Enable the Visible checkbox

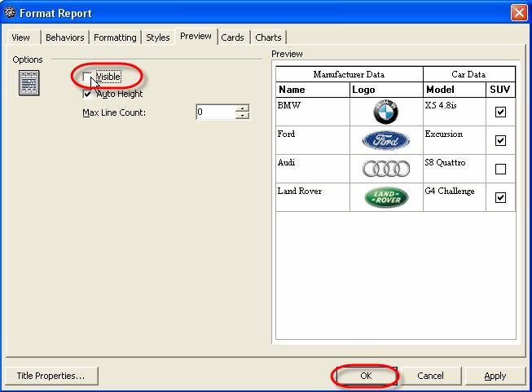tap(87, 77)
